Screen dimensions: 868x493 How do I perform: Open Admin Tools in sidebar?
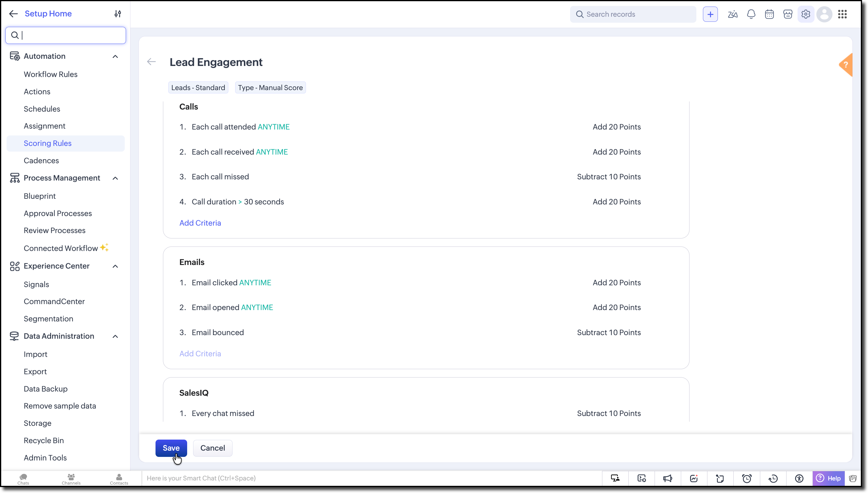[x=45, y=457]
